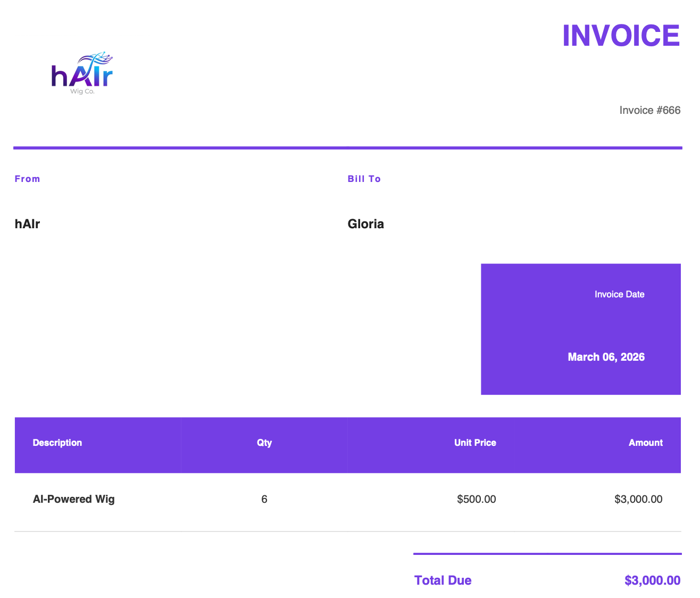The width and height of the screenshot is (700, 598).
Task: Select the From label
Action: [x=28, y=179]
